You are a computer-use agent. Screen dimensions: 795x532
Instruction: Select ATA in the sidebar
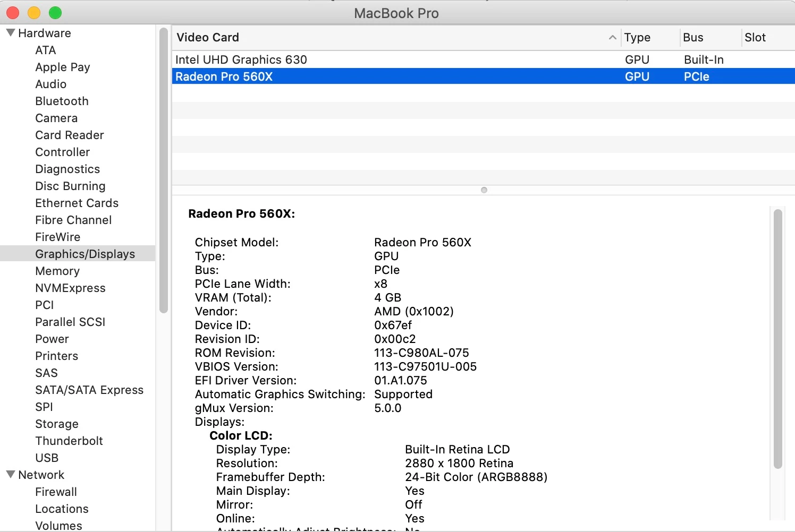coord(46,50)
